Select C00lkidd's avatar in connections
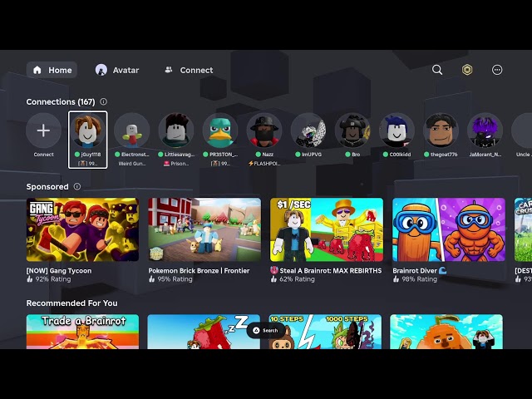 [x=397, y=131]
